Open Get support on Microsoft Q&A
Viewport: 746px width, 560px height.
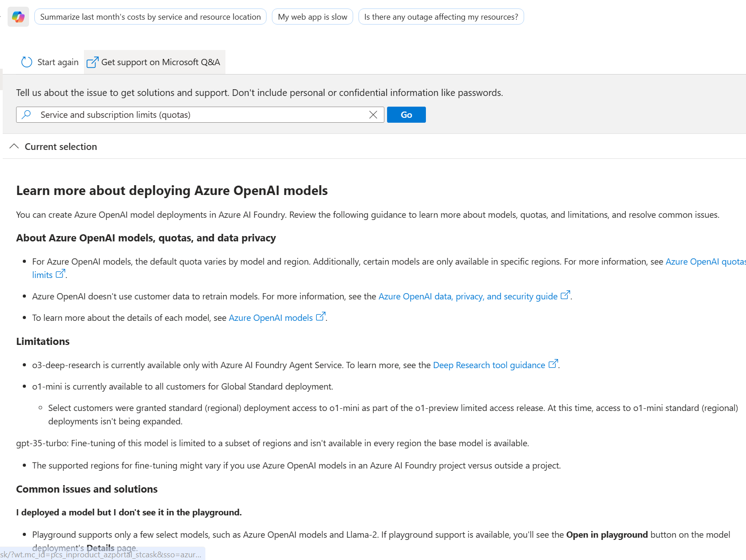[154, 62]
